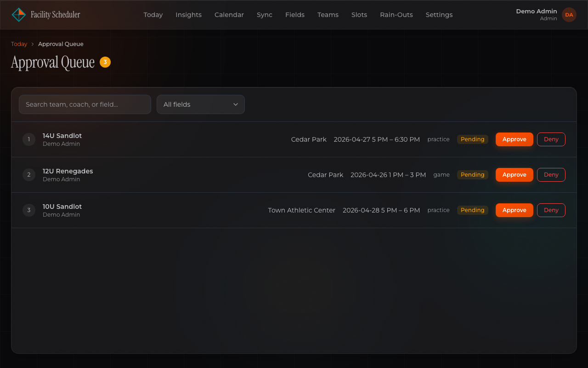Go to Slots

point(359,15)
